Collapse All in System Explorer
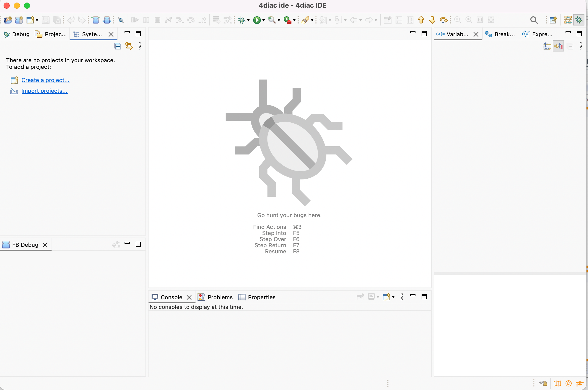This screenshot has height=390, width=588. 118,46
